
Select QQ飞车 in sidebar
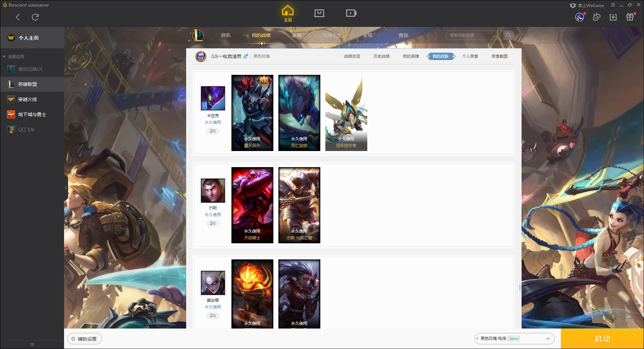point(32,130)
